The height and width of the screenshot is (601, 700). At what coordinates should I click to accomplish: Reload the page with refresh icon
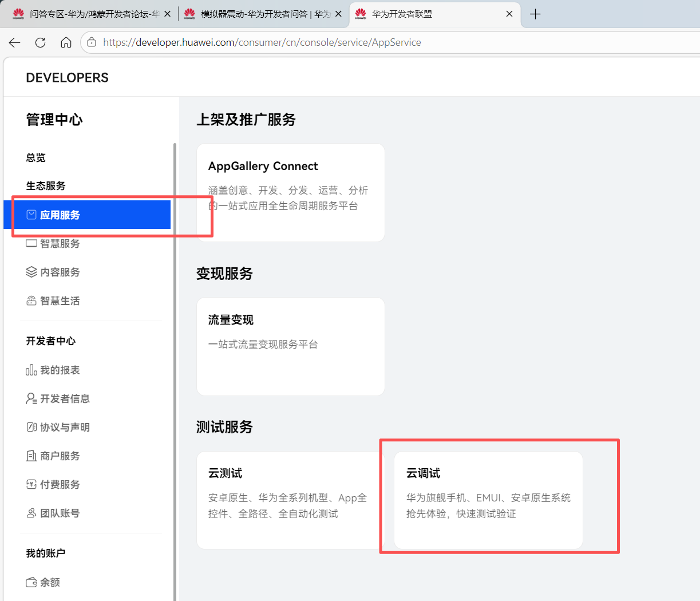pyautogui.click(x=40, y=42)
